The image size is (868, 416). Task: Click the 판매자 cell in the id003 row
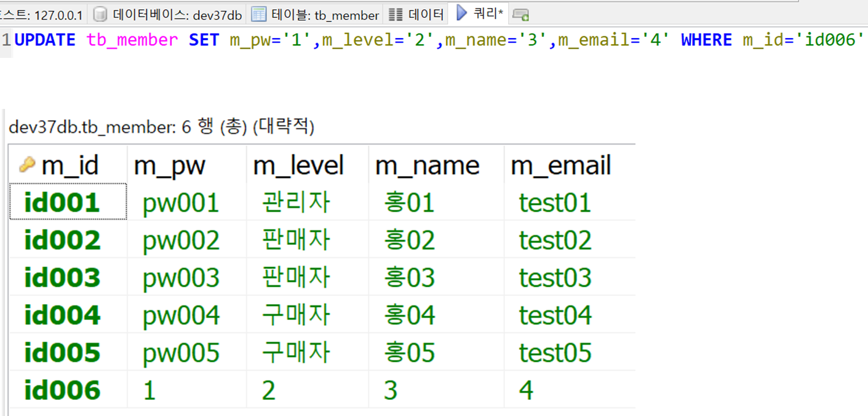(x=308, y=277)
